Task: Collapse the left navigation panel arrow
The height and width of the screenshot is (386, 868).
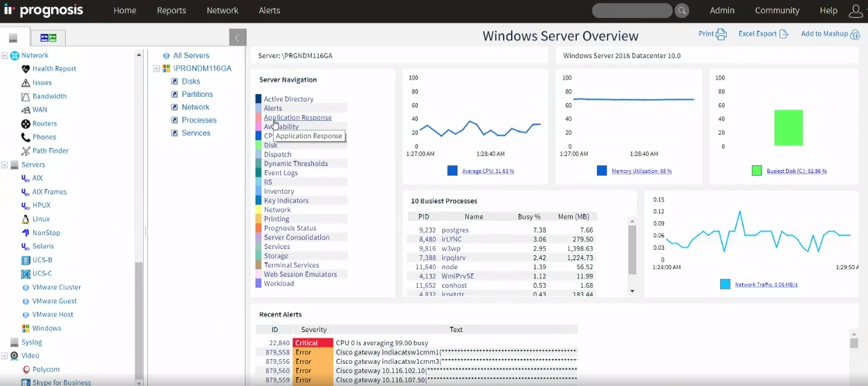Action: [237, 38]
